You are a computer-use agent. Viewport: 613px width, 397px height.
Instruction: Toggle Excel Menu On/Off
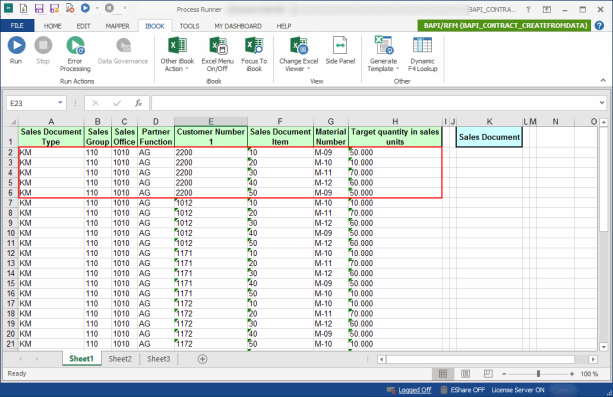[x=217, y=54]
